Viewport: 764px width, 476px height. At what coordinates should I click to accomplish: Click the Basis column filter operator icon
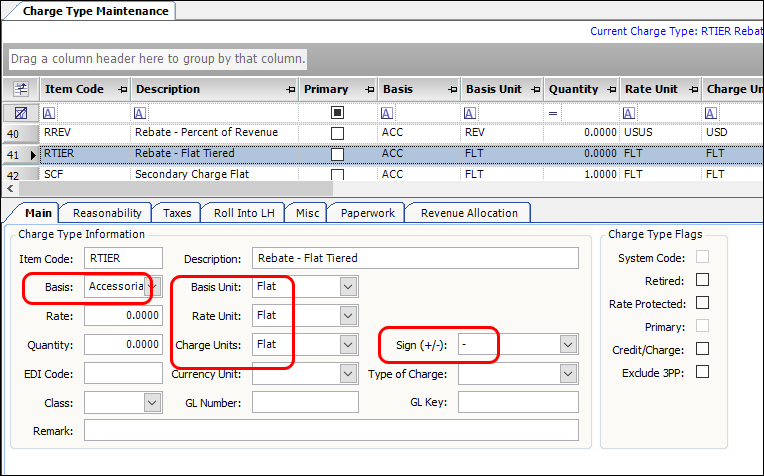point(387,113)
